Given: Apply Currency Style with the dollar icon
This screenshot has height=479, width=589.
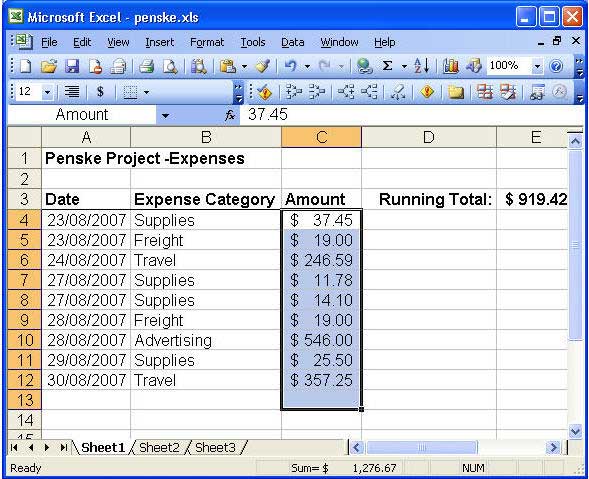Looking at the screenshot, I should [100, 91].
